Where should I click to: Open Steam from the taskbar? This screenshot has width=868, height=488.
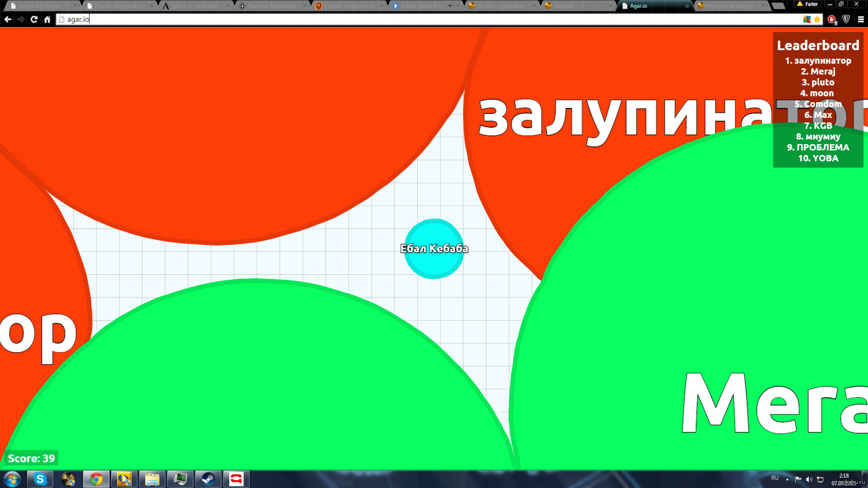tap(208, 479)
